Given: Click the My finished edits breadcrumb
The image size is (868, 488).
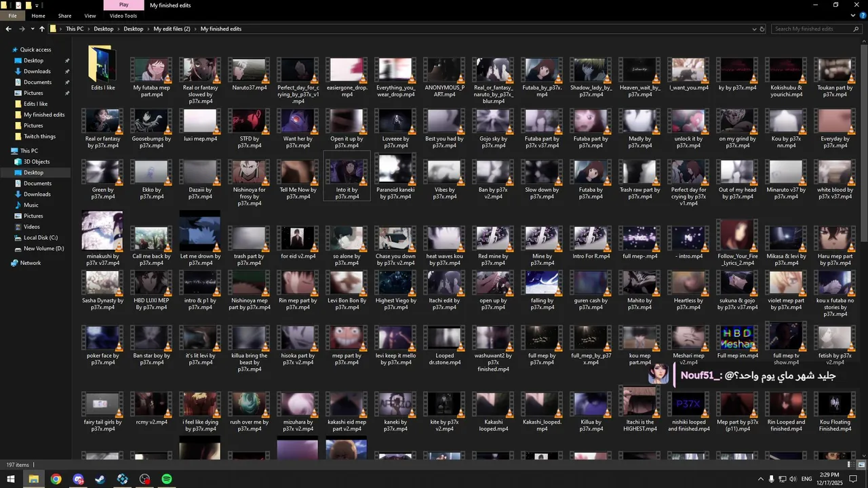Looking at the screenshot, I should (x=221, y=29).
